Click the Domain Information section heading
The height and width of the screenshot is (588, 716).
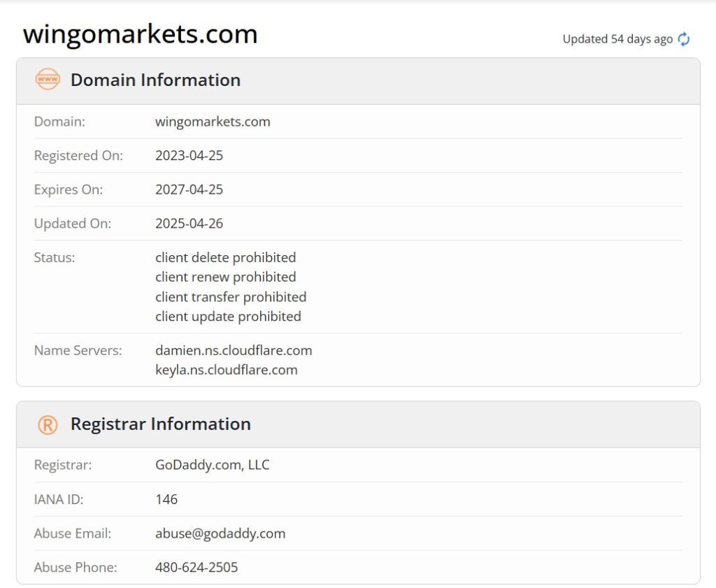point(155,80)
